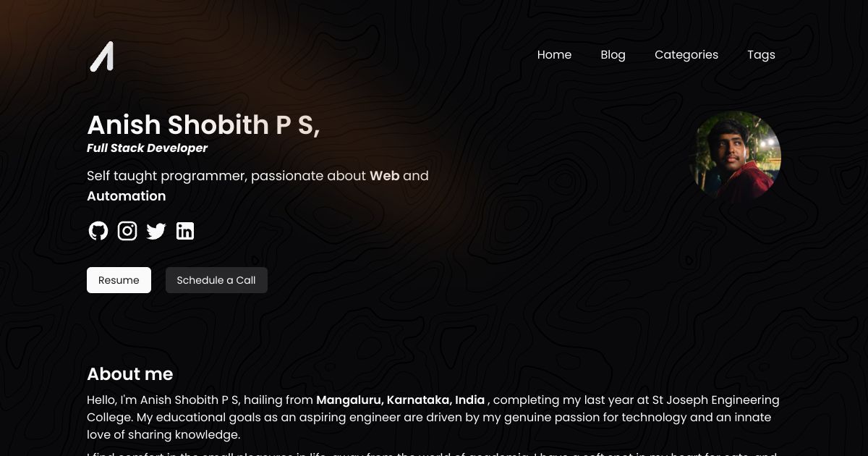Click the Self taught programmer tagline

tap(258, 186)
